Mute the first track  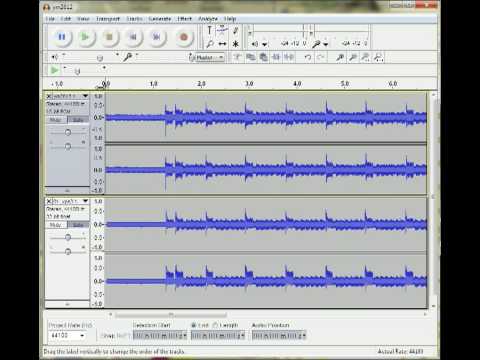click(x=56, y=120)
